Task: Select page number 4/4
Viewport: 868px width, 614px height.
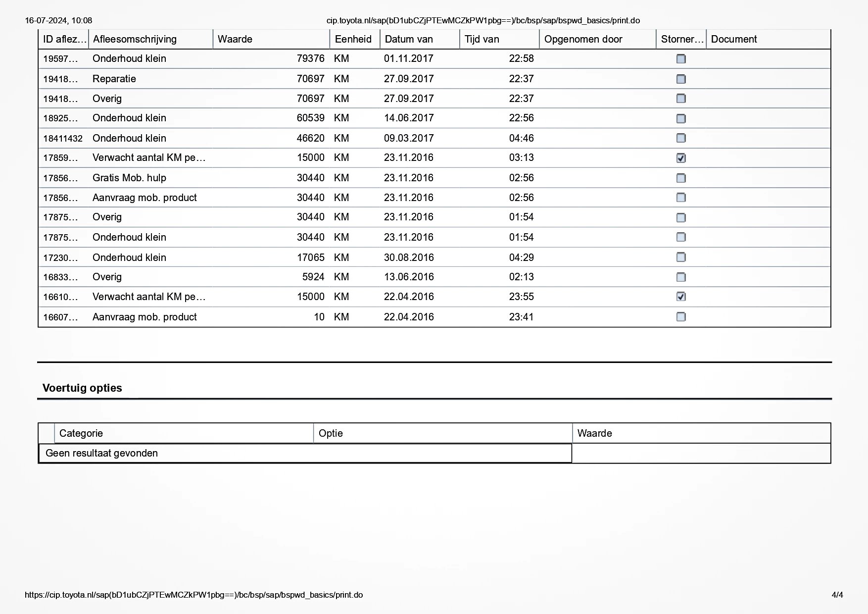Action: point(837,595)
